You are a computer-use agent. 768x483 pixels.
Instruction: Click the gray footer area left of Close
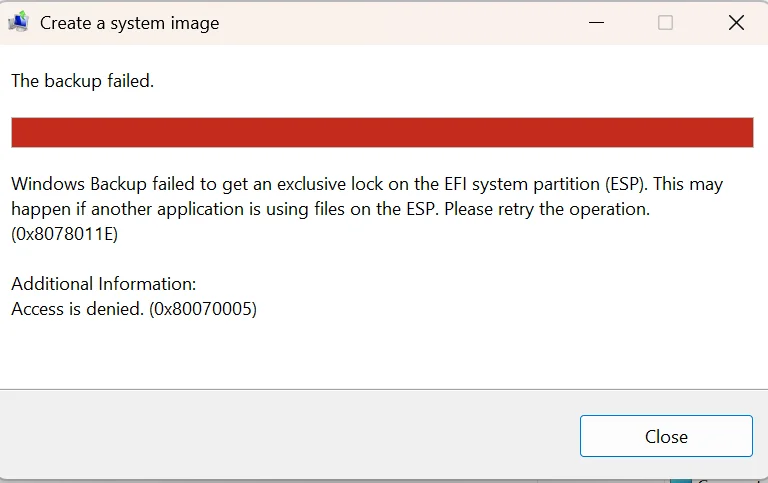(289, 435)
